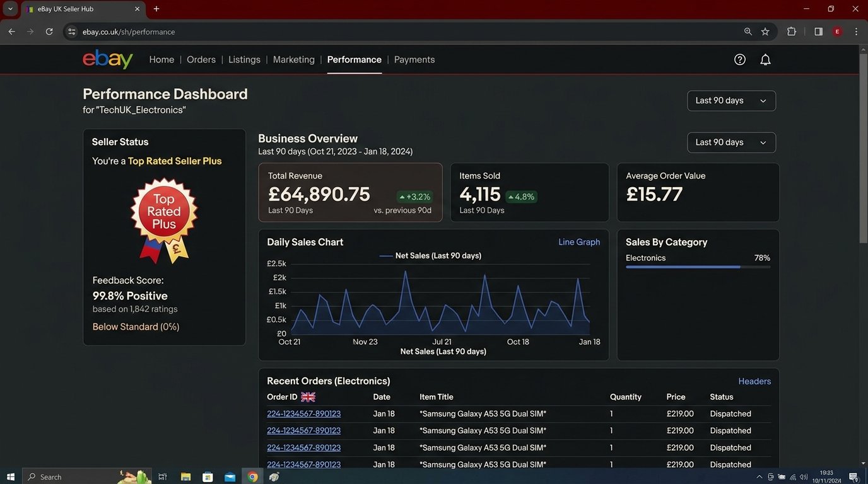Open the browser zoom magnifier icon
The height and width of the screenshot is (484, 868).
point(748,32)
